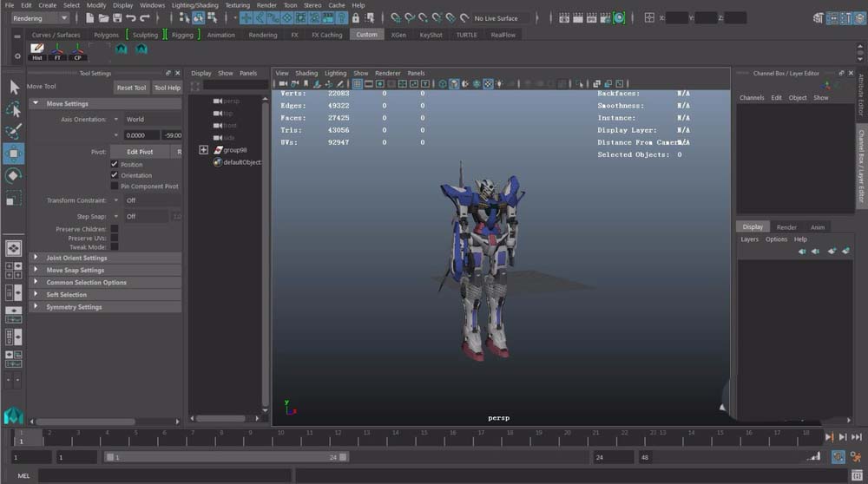Screen dimensions: 868x484
Task: Click the Undo arrow icon
Action: 131,17
